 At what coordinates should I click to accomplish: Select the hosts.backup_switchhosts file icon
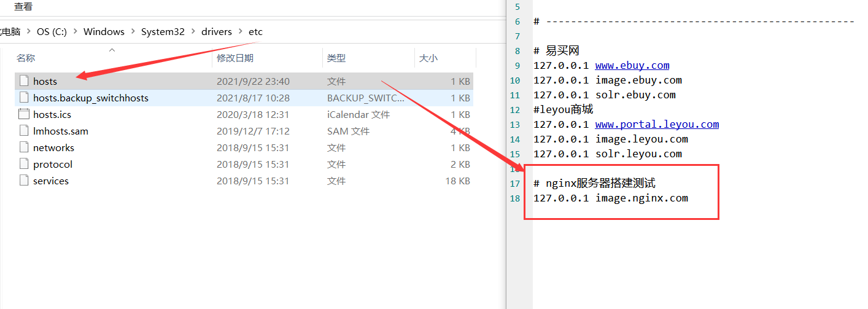[24, 98]
